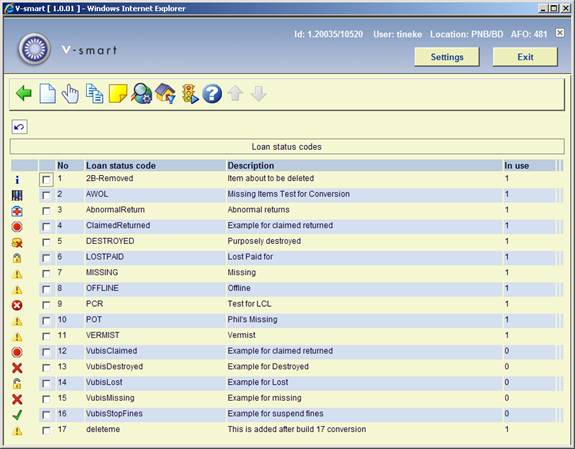Open the yellow sticky note icon

(x=118, y=94)
